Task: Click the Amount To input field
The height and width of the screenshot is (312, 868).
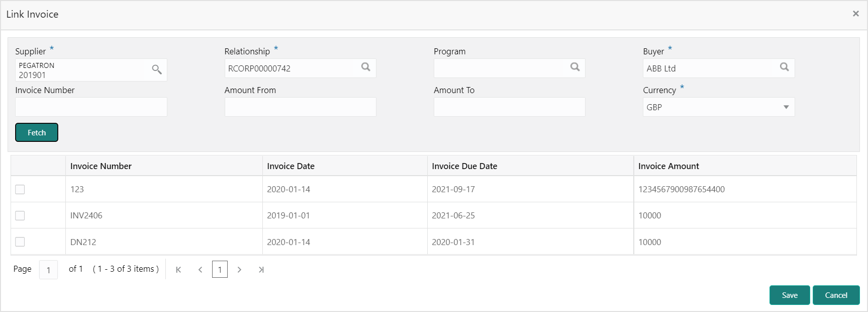Action: 509,107
